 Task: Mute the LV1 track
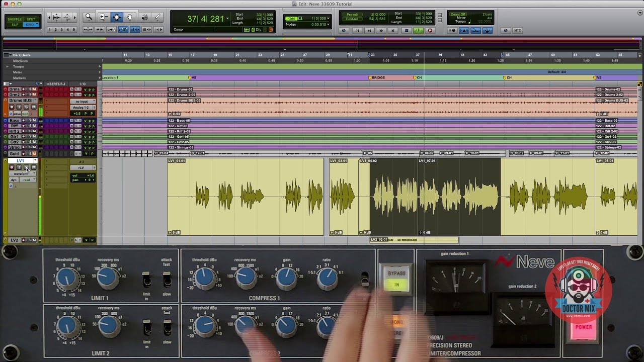click(34, 167)
